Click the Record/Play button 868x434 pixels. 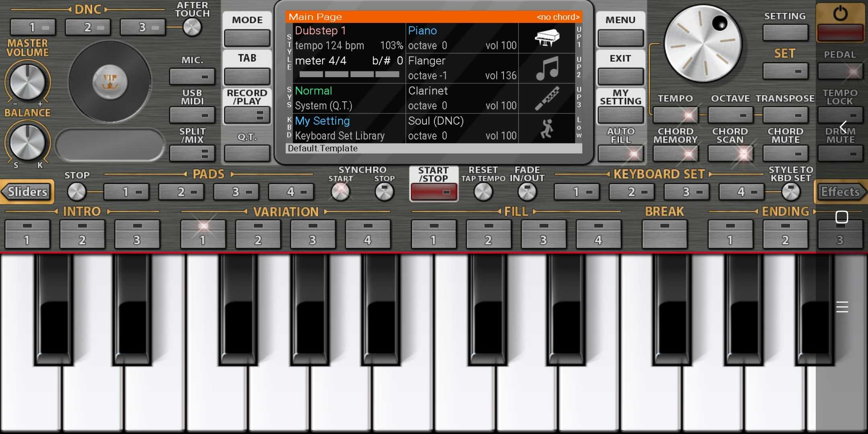(x=247, y=115)
